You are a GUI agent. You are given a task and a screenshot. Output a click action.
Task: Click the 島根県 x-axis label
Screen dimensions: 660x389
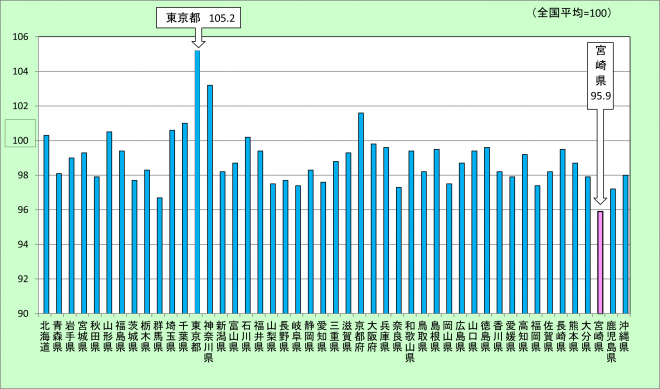click(436, 336)
